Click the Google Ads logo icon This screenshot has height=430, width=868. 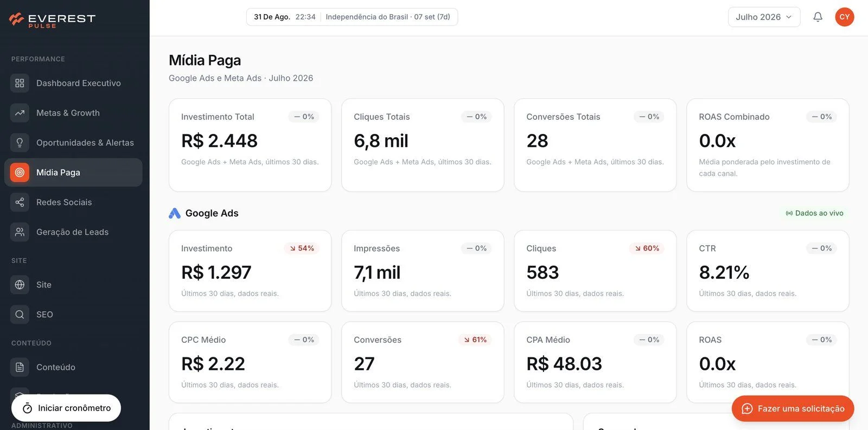point(175,213)
